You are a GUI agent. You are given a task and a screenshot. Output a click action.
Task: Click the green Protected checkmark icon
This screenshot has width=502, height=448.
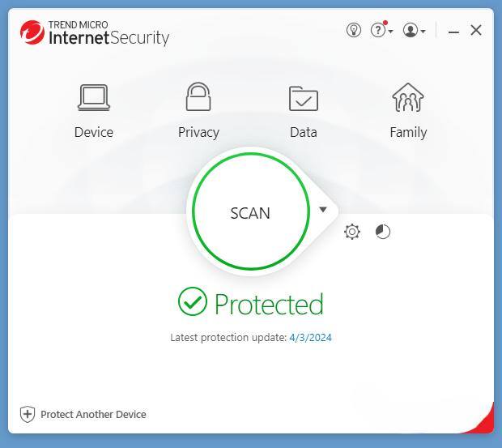tap(193, 302)
